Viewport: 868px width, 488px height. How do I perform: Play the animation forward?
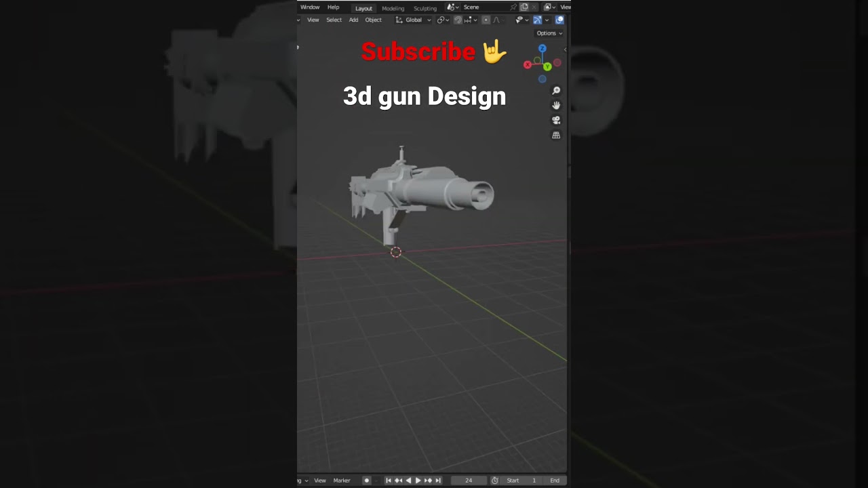(x=418, y=481)
